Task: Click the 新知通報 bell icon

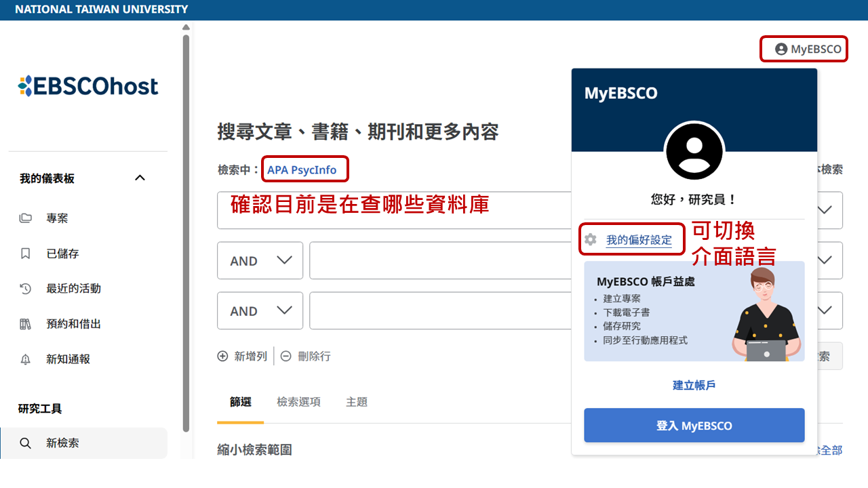Action: (x=26, y=359)
